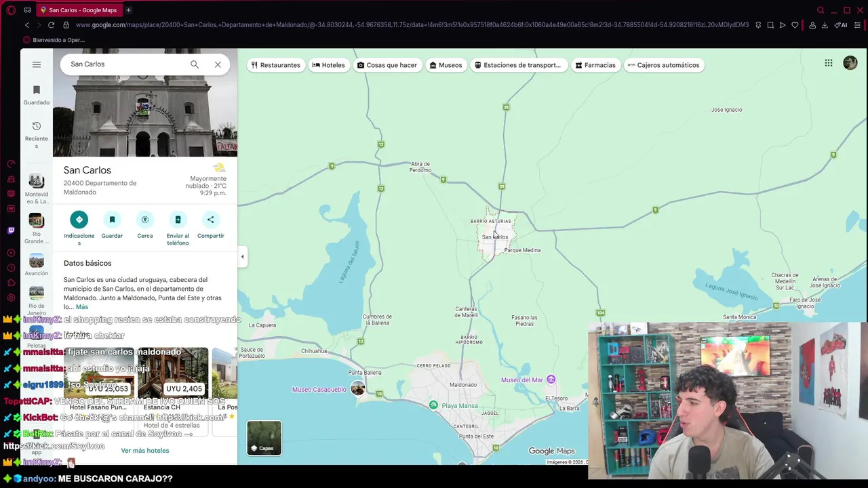The height and width of the screenshot is (488, 868).
Task: Open the Google account avatar
Action: [850, 63]
